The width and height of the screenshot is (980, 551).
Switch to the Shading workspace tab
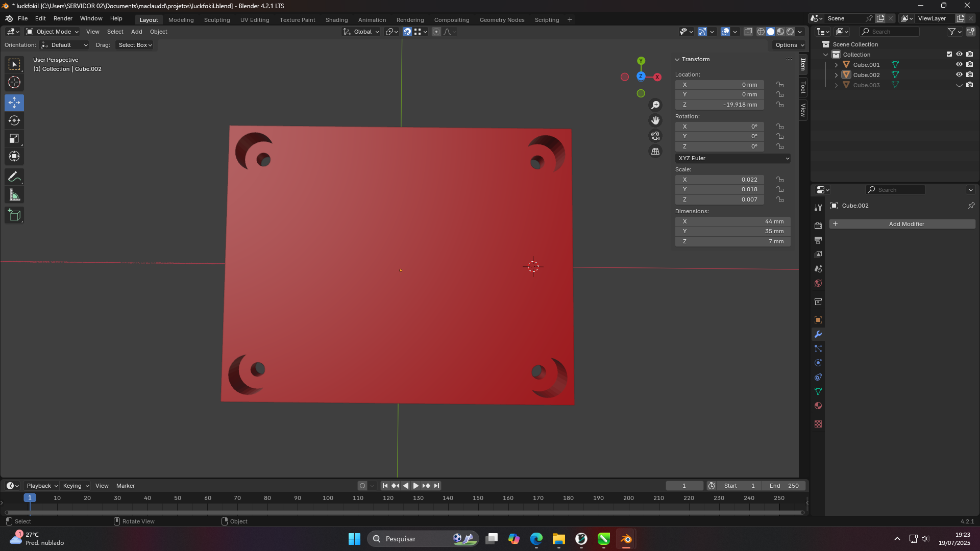(336, 20)
